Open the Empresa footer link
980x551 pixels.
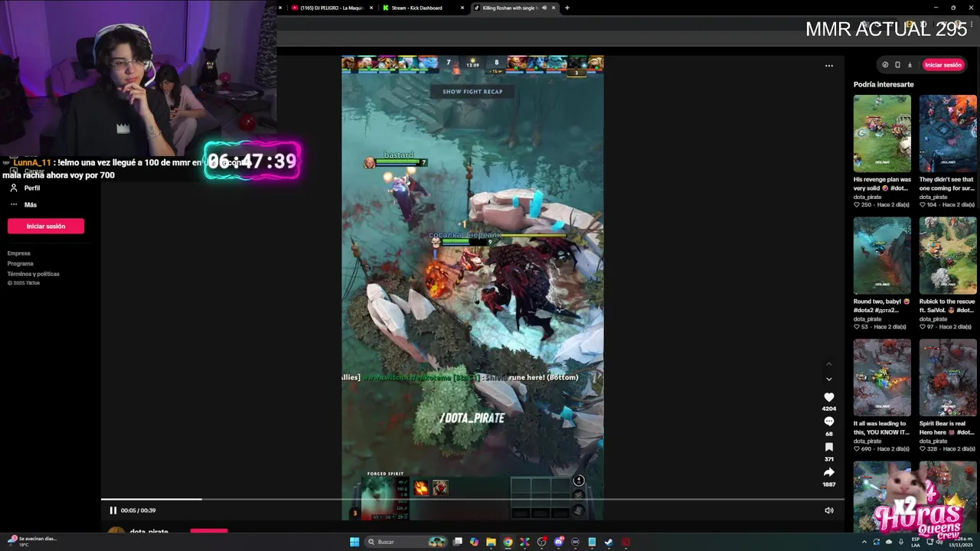(19, 253)
